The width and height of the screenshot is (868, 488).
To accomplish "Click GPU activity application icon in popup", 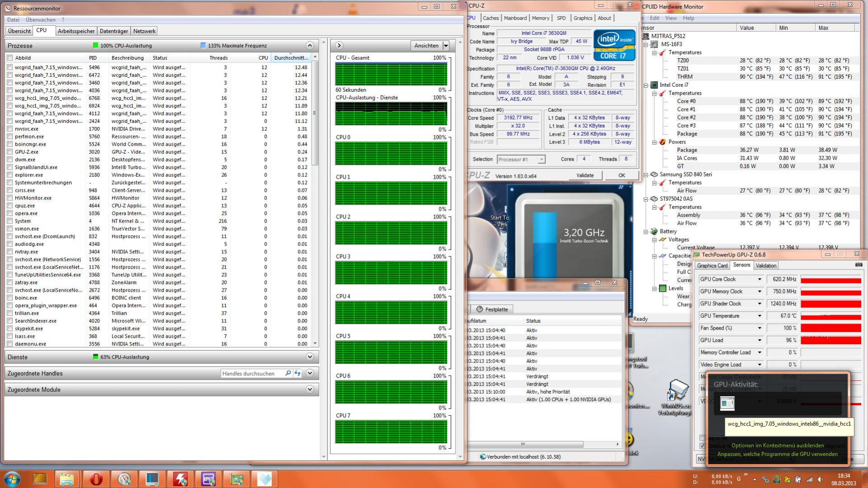I will click(727, 403).
